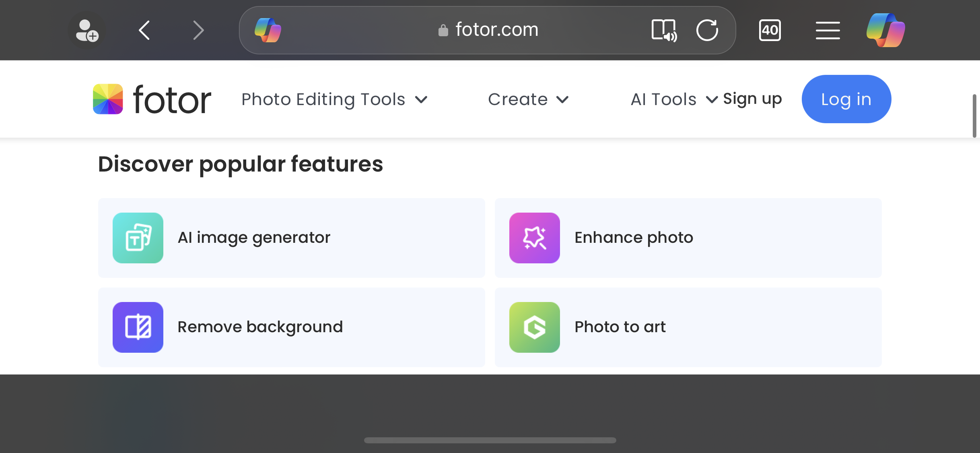Open the AI Tools menu label
The image size is (980, 453).
coord(663,99)
